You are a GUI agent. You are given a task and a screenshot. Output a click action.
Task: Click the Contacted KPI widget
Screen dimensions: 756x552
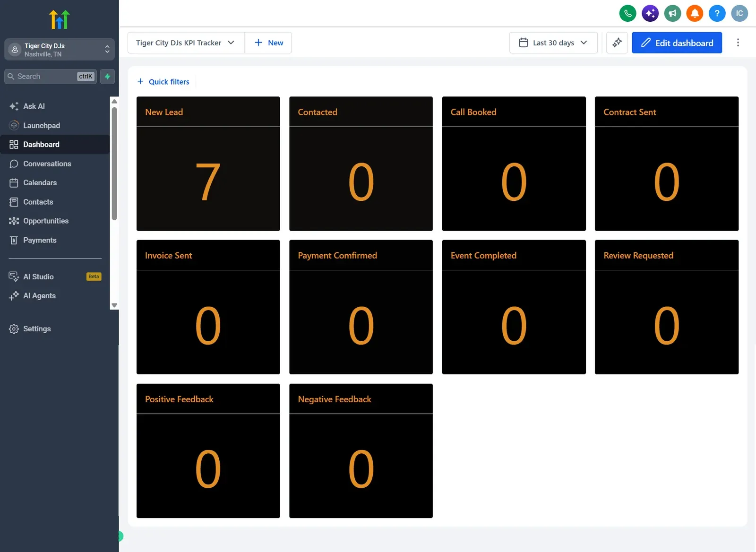(361, 164)
